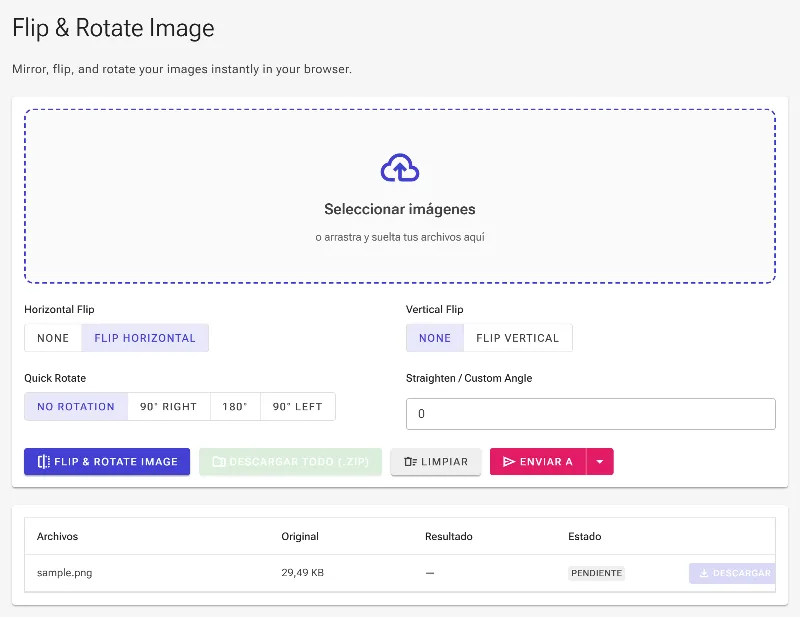Click the Quick Rotate label

tap(55, 378)
